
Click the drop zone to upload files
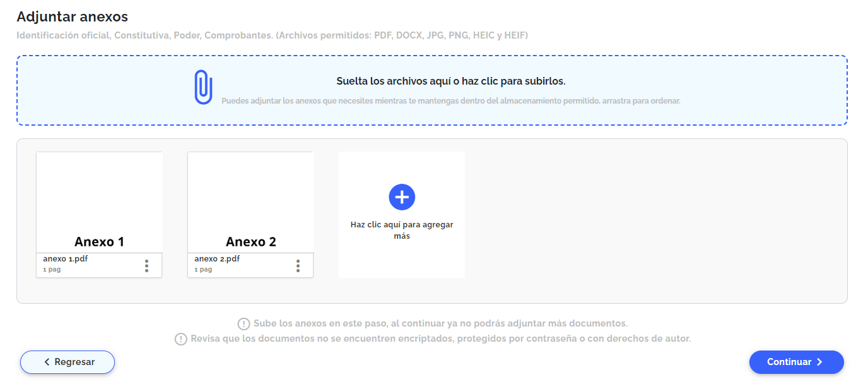pyautogui.click(x=434, y=90)
